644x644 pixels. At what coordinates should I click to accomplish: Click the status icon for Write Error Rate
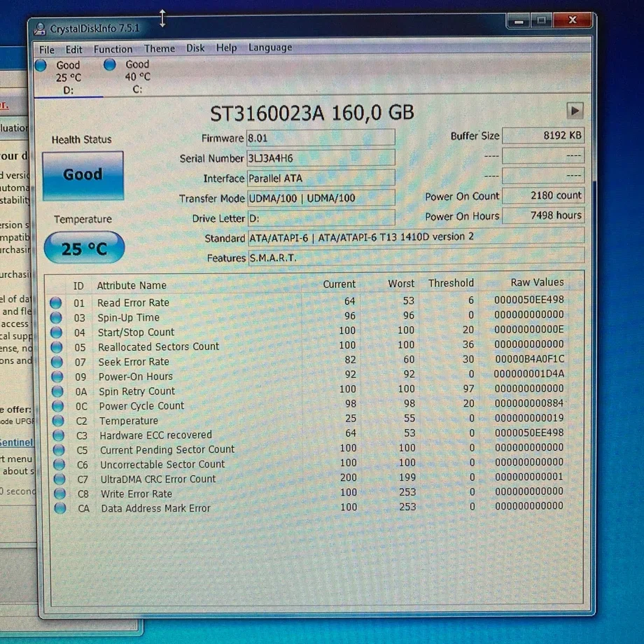tap(60, 493)
